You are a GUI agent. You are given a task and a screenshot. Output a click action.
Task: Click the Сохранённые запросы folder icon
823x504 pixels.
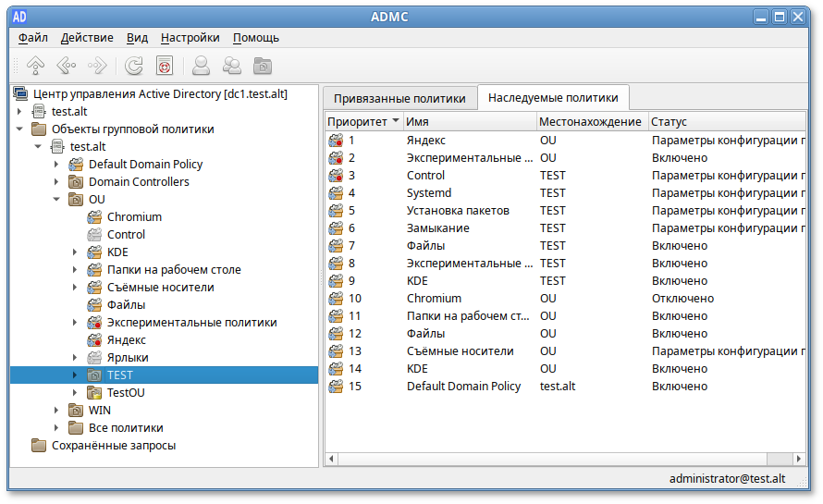point(39,446)
